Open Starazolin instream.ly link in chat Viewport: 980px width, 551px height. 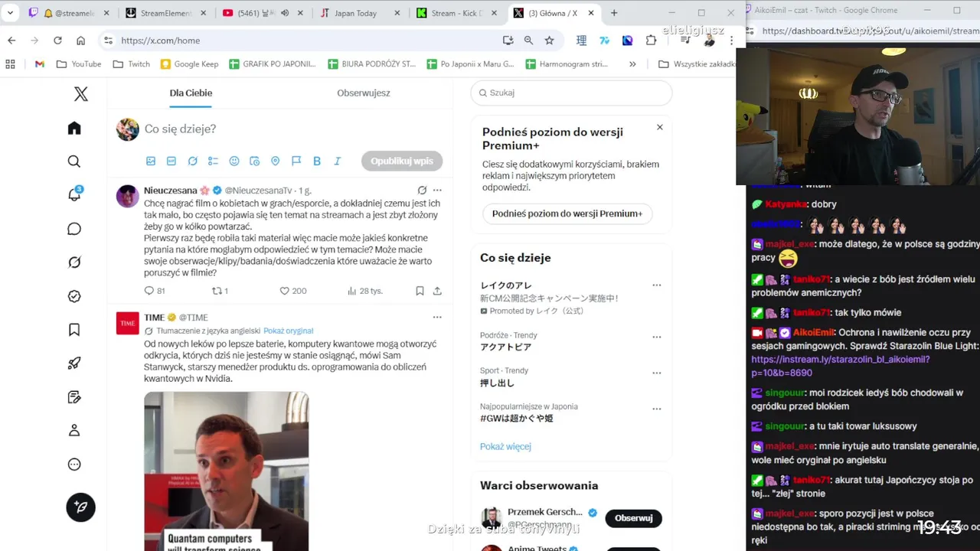coord(840,366)
